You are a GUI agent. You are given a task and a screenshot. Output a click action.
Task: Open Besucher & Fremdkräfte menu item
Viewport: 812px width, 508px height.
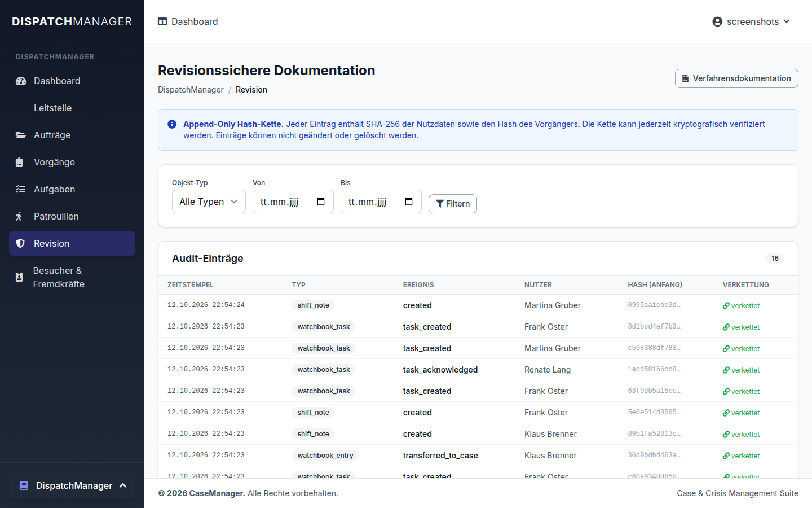[72, 277]
